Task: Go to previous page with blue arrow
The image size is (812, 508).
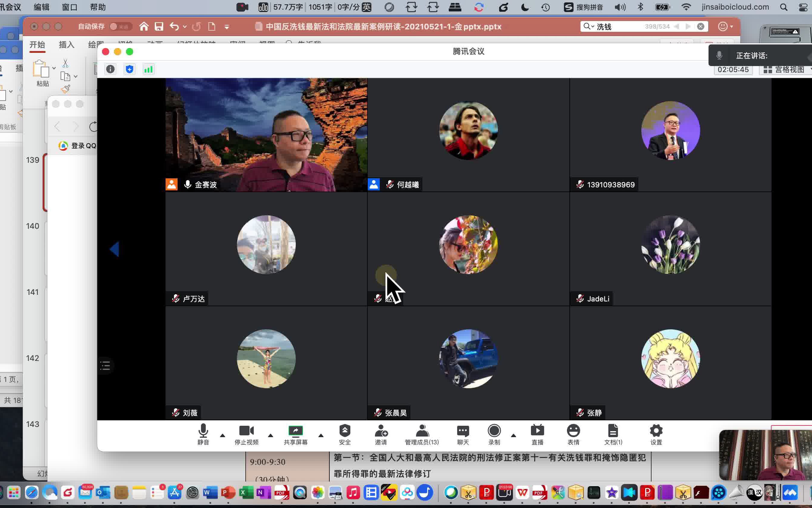Action: (x=115, y=249)
